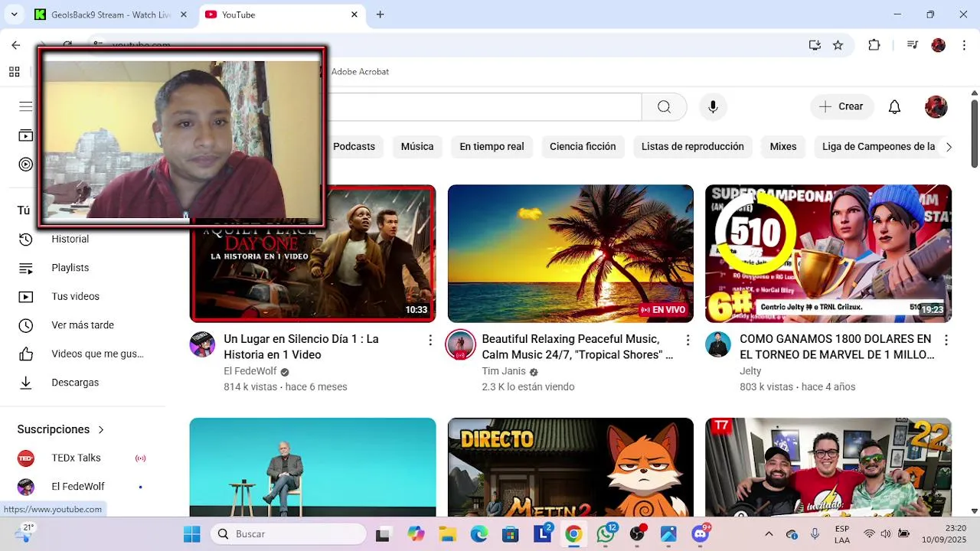Show hidden tray icons chevron
Screen dimensions: 980x551
click(x=769, y=534)
